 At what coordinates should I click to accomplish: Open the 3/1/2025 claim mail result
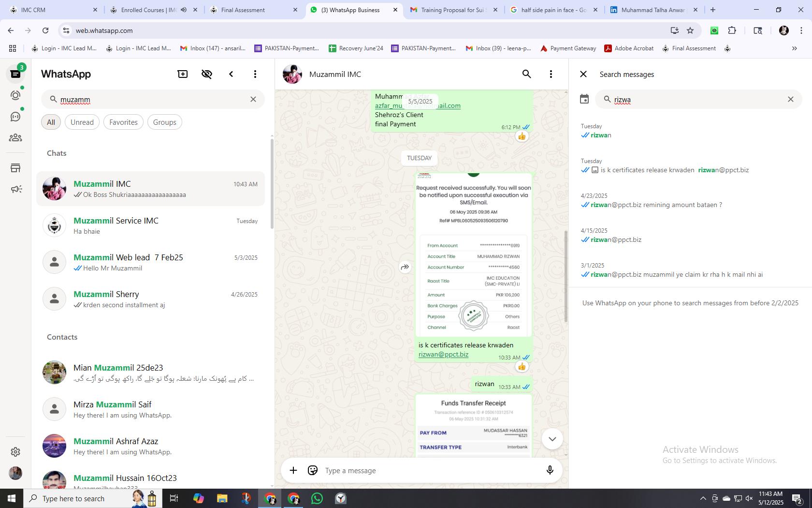coord(690,270)
